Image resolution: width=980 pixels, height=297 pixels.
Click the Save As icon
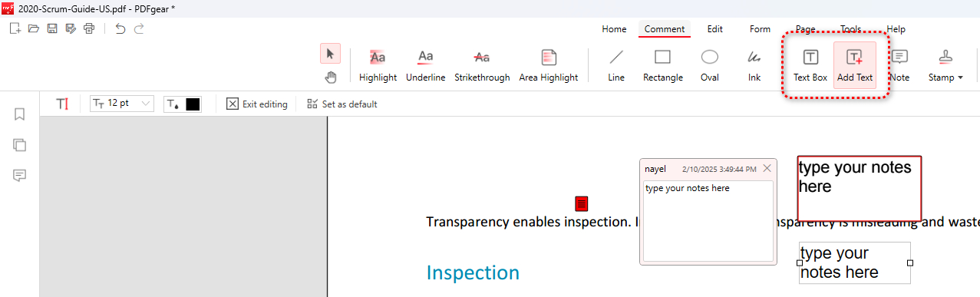[71, 28]
